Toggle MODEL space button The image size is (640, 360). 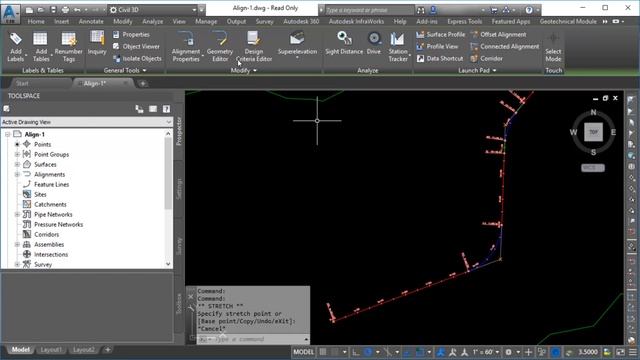pyautogui.click(x=304, y=352)
